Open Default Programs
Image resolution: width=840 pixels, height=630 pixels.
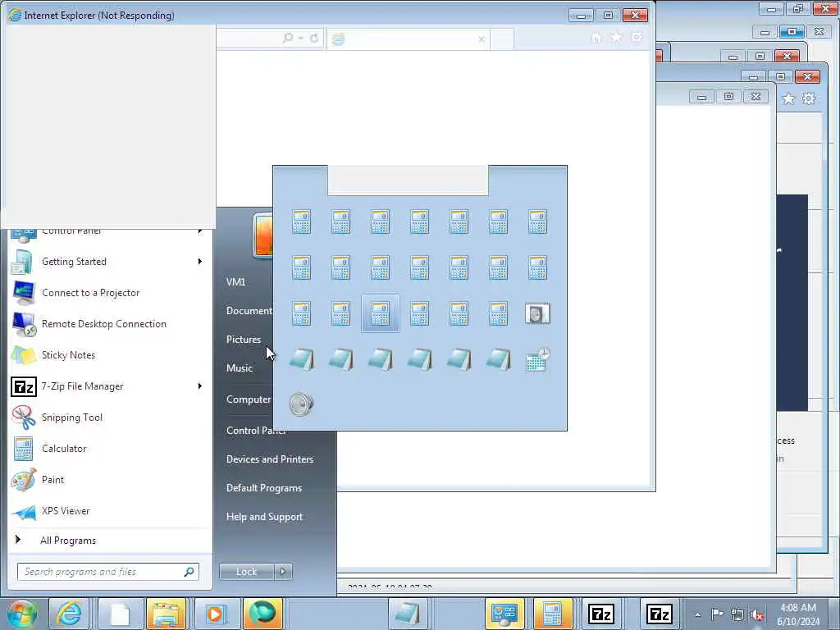point(264,488)
